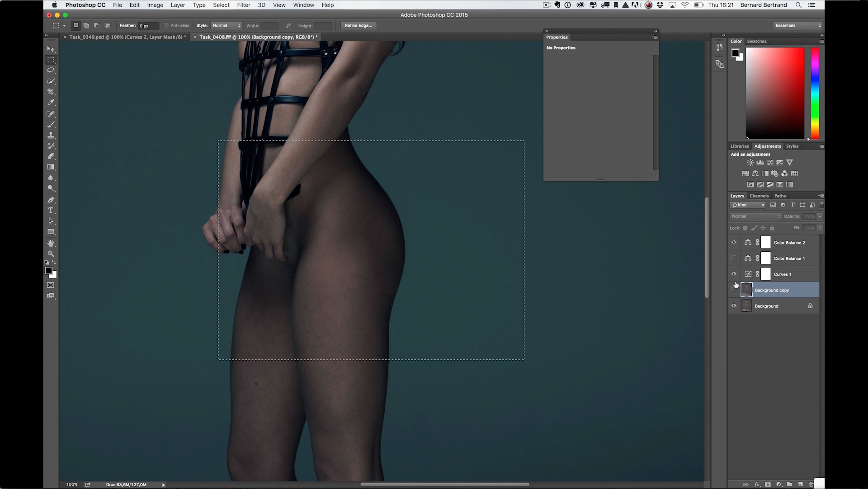Select the Brush tool
The width and height of the screenshot is (868, 489).
pyautogui.click(x=51, y=125)
